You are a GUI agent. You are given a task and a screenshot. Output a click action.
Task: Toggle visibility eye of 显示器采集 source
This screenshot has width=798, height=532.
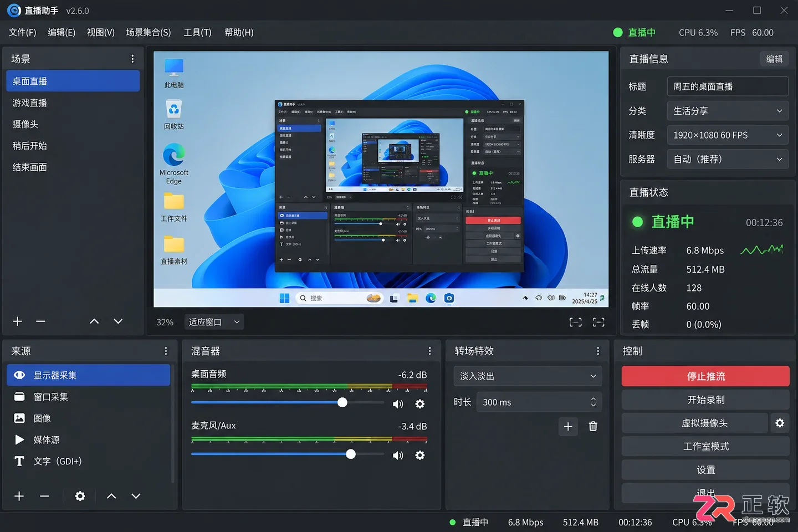[19, 375]
